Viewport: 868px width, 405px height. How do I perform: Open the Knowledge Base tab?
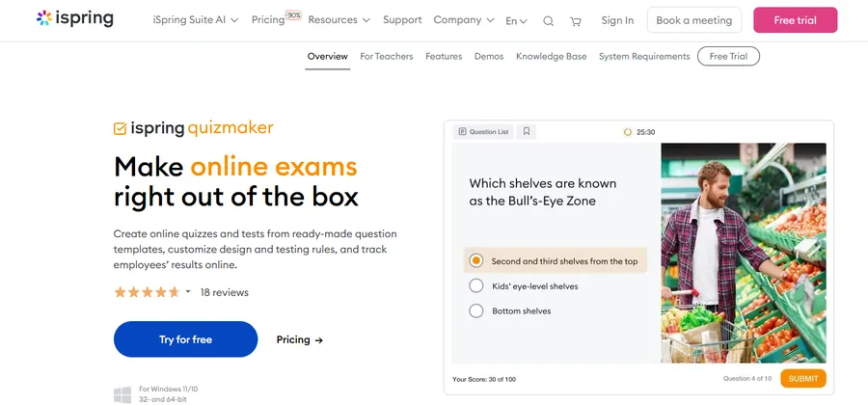coord(552,56)
